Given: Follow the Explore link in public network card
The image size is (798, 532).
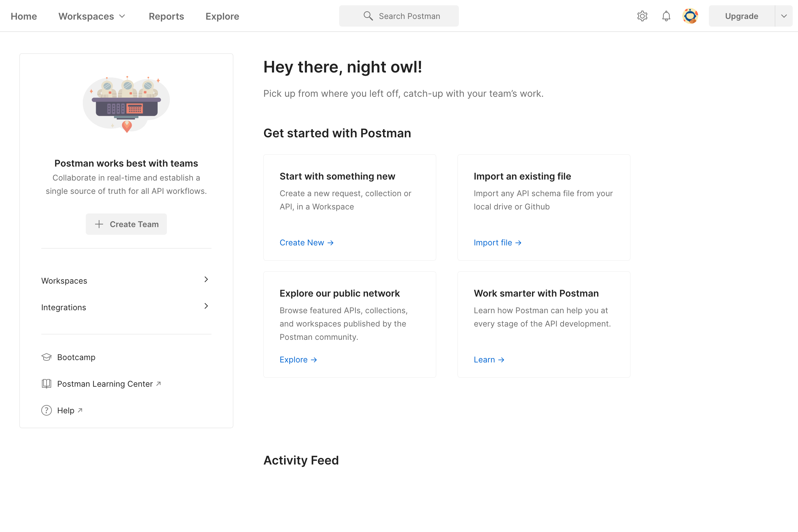Looking at the screenshot, I should click(299, 360).
